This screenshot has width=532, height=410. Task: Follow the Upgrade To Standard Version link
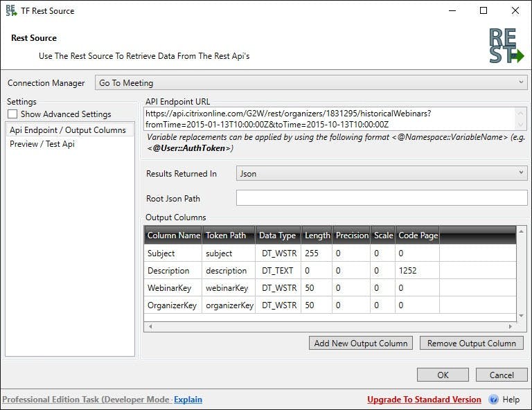pos(424,400)
